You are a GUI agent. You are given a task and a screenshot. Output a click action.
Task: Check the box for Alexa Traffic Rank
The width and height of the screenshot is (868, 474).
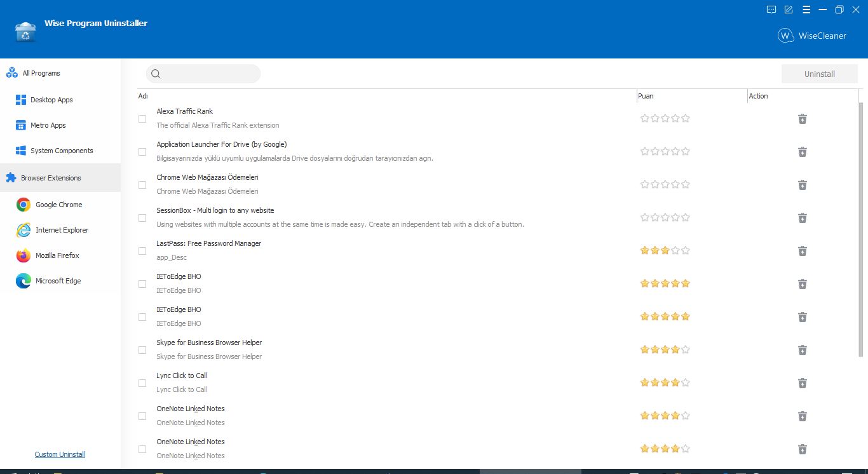142,119
